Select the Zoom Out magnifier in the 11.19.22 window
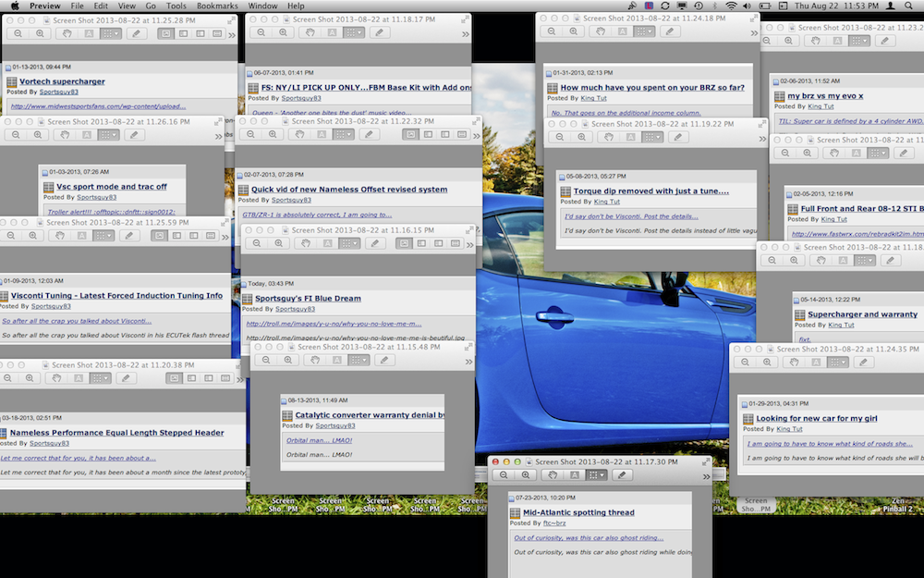Screen dimensions: 924x578 click(x=560, y=137)
